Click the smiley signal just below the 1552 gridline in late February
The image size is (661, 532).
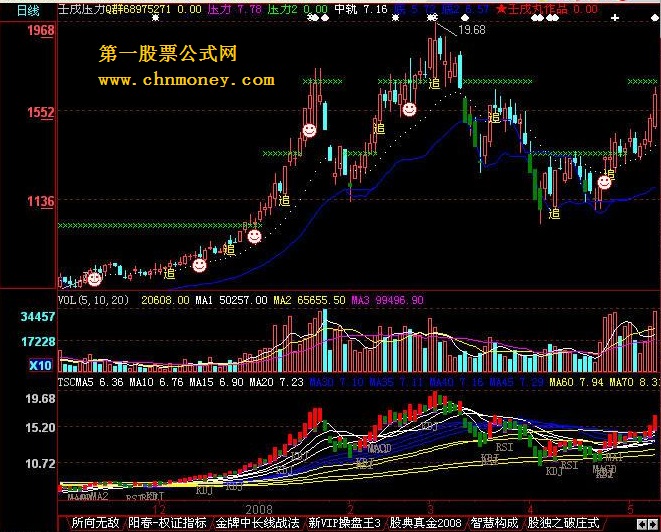click(409, 109)
